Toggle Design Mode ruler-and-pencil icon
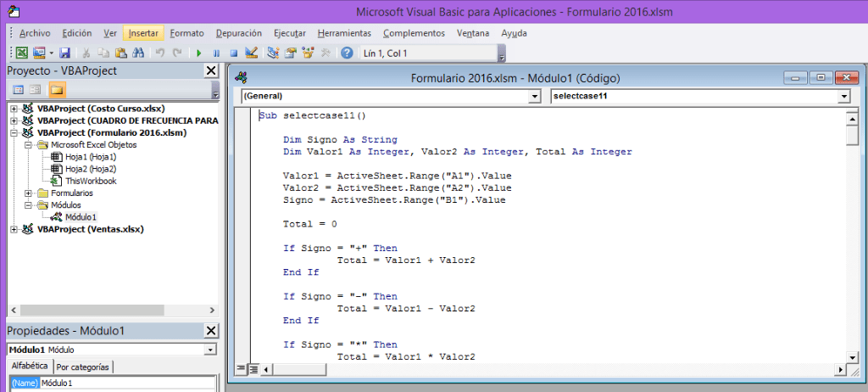868x392 pixels. (251, 53)
